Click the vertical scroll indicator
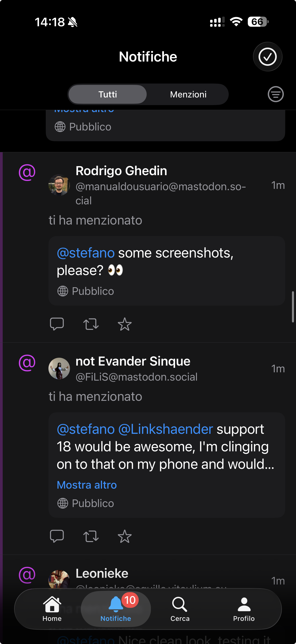Viewport: 296px width, 644px height. (x=293, y=307)
